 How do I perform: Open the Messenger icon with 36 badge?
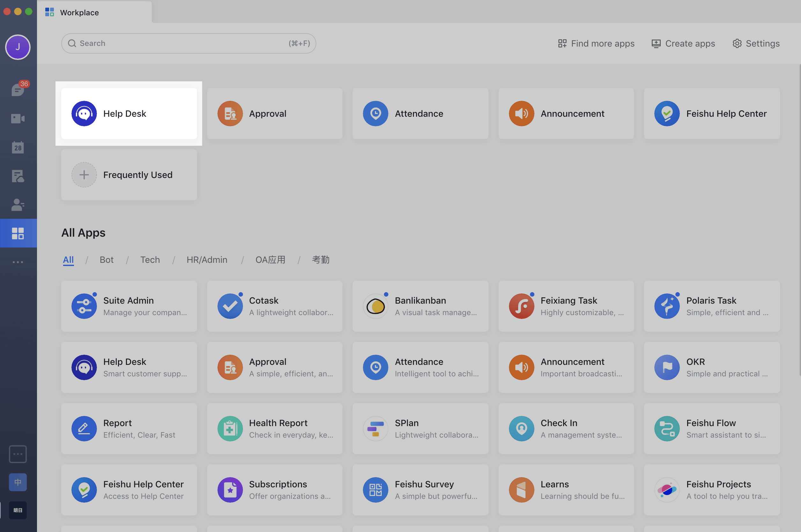tap(18, 90)
